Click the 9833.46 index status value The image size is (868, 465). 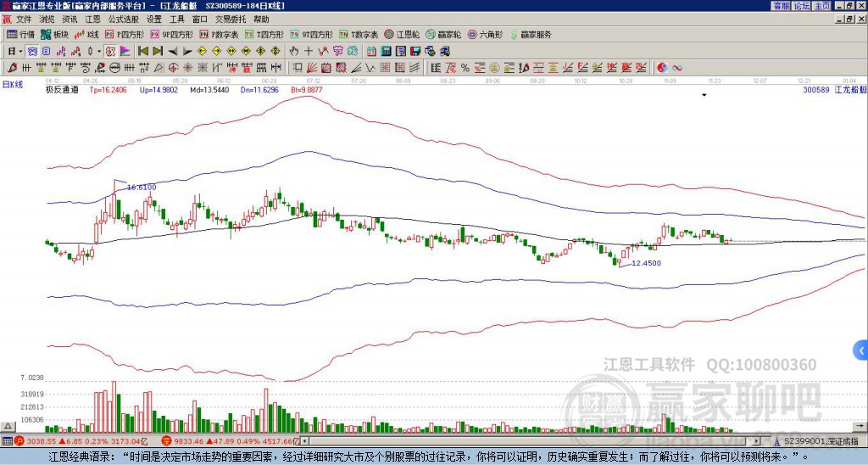click(x=188, y=441)
